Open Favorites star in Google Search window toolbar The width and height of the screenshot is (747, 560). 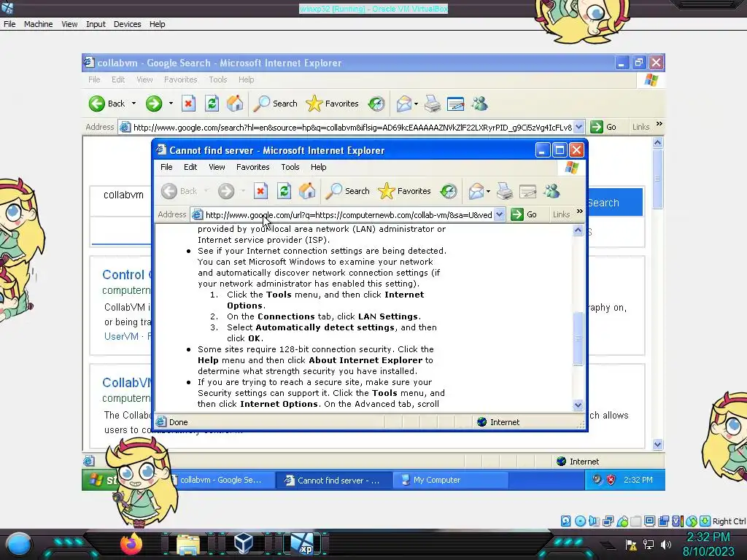click(333, 104)
